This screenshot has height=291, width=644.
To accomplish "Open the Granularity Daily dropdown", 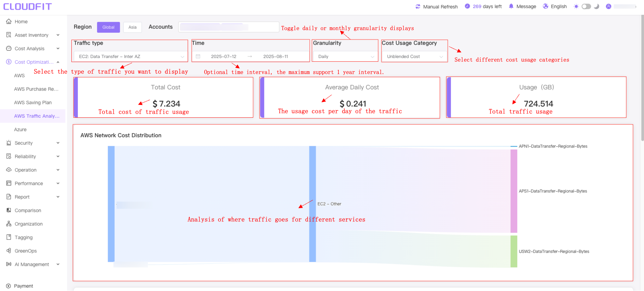I will point(345,56).
